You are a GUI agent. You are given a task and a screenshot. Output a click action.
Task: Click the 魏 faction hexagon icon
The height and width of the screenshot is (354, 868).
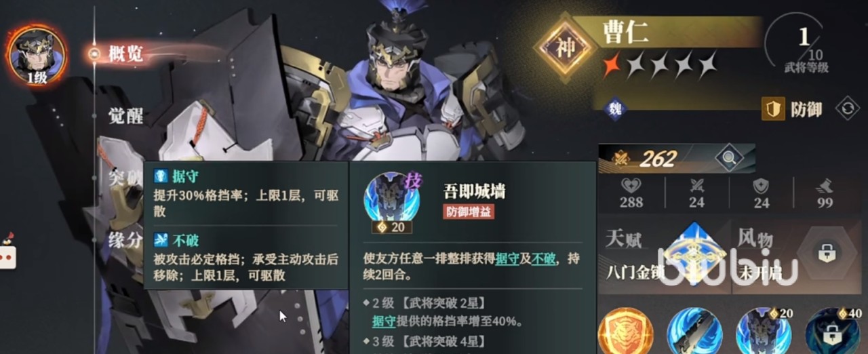(x=614, y=109)
